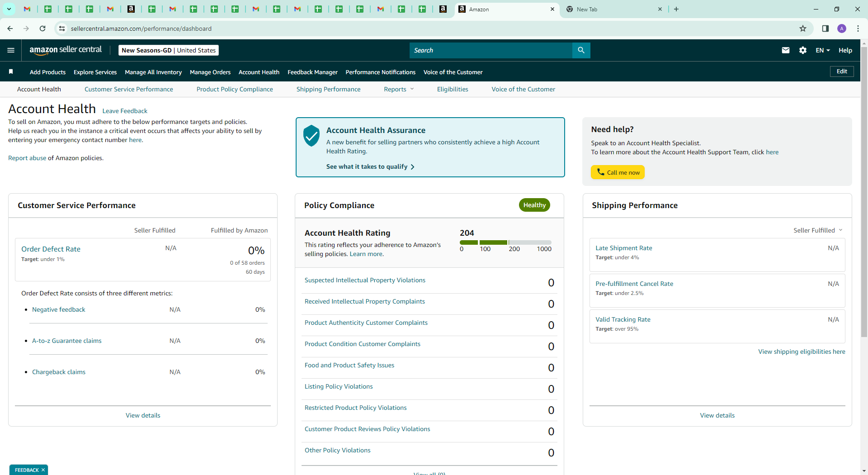The image size is (868, 475).
Task: Switch to the first Gmail tab
Action: [27, 9]
